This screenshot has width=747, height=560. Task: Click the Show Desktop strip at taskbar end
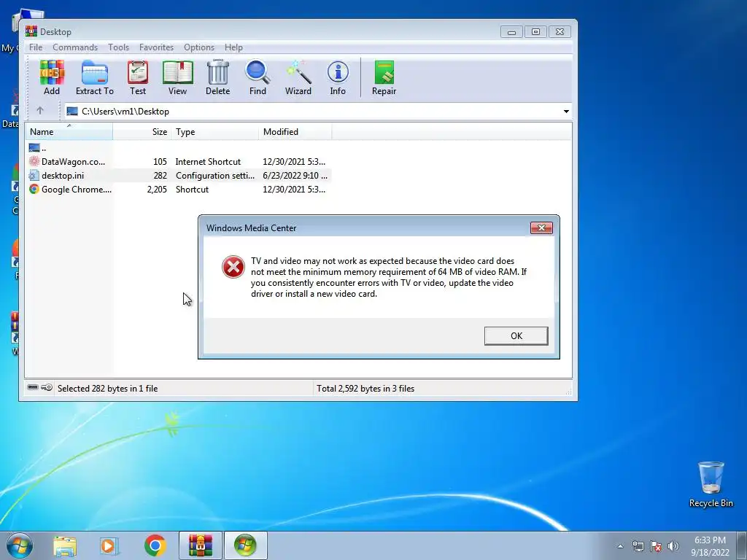742,545
